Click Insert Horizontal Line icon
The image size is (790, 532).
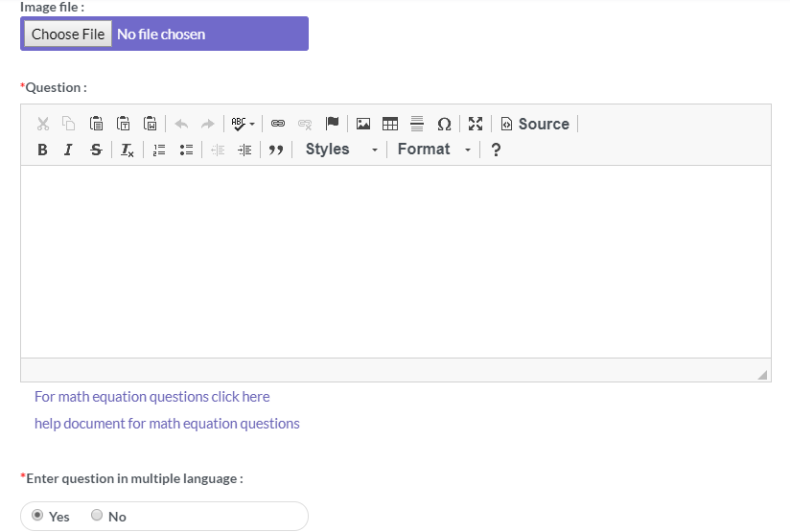coord(417,124)
